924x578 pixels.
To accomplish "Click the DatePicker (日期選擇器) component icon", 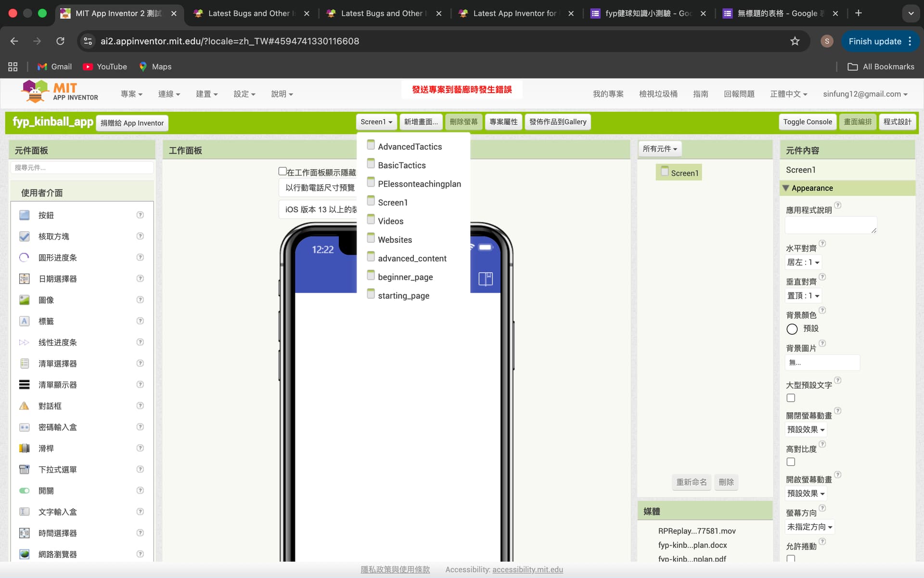I will [x=24, y=279].
